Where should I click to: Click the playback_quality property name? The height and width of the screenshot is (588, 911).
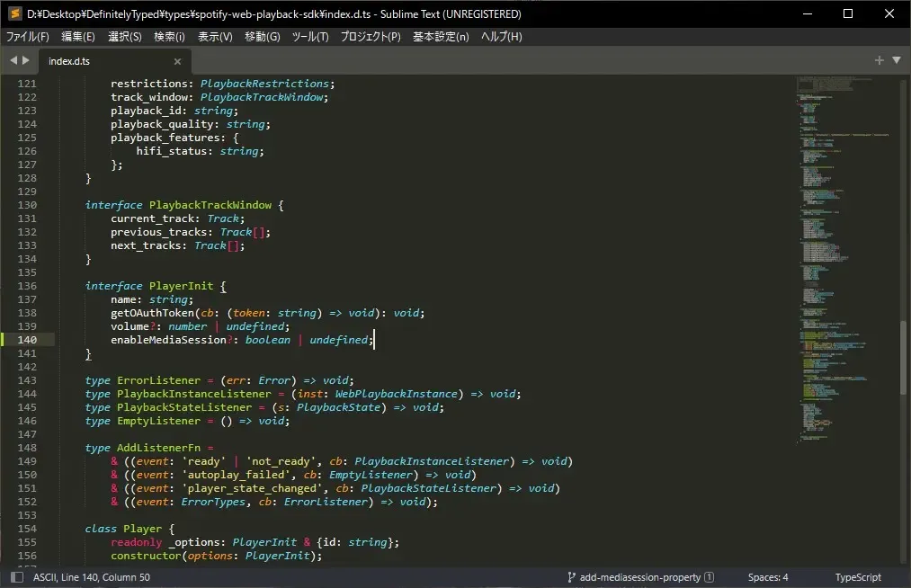coord(162,124)
